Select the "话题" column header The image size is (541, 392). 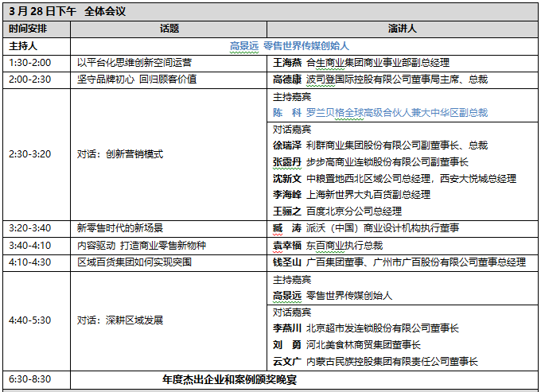pos(169,29)
